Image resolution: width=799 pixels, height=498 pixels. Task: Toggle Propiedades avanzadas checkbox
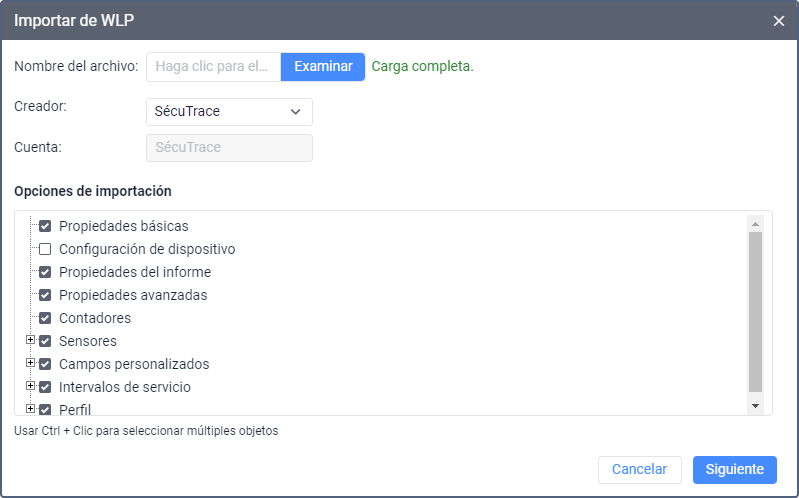(45, 295)
